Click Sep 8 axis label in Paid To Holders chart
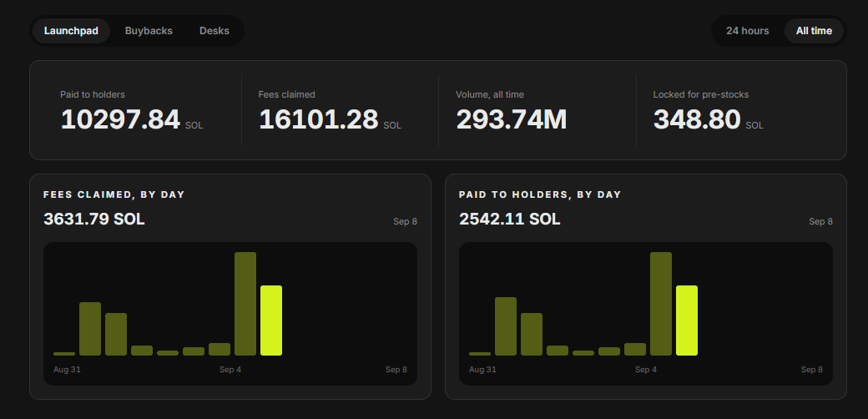The height and width of the screenshot is (419, 868). (811, 370)
